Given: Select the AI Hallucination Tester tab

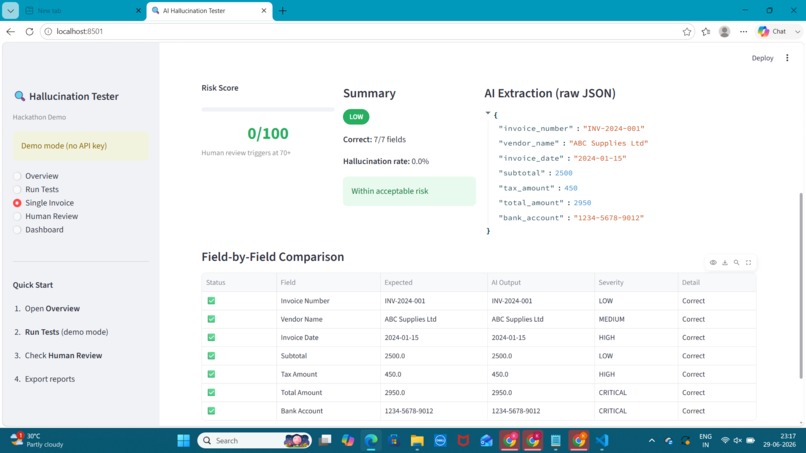Looking at the screenshot, I should 210,10.
